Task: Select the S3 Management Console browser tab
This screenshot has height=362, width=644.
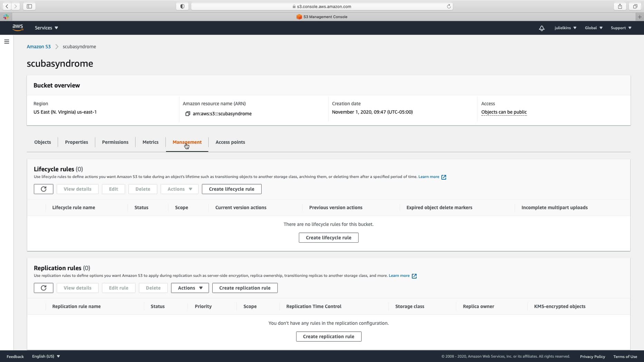Action: pyautogui.click(x=322, y=17)
